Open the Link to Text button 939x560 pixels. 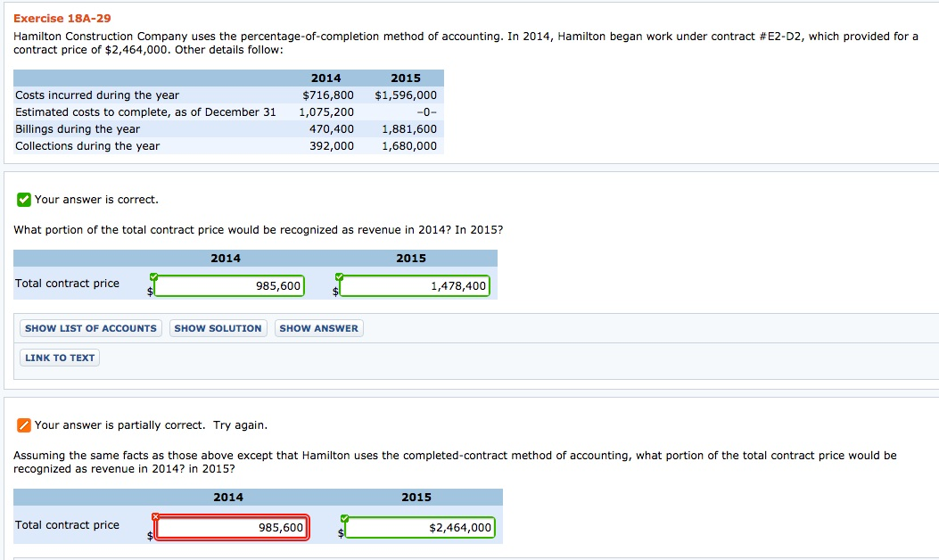coord(60,358)
